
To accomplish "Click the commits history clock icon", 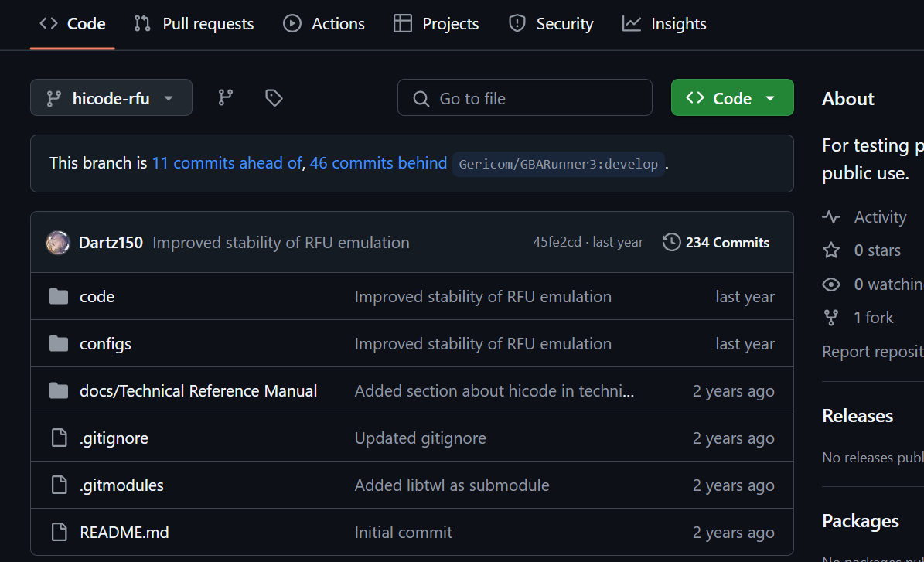I will click(671, 242).
